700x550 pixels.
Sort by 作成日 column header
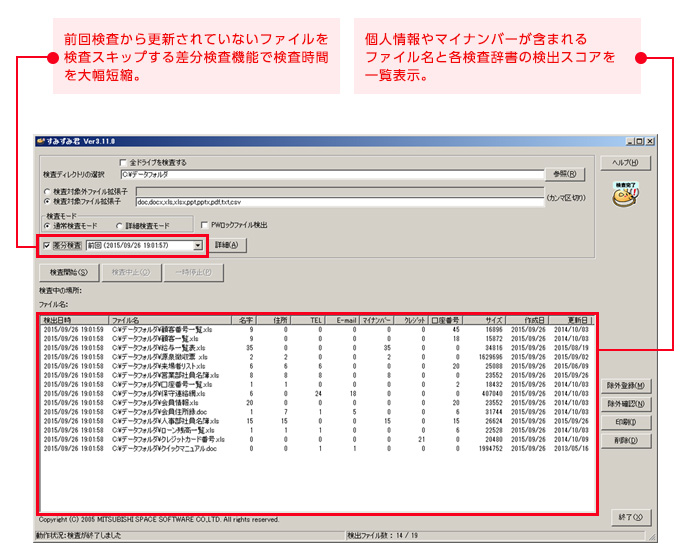coord(528,320)
